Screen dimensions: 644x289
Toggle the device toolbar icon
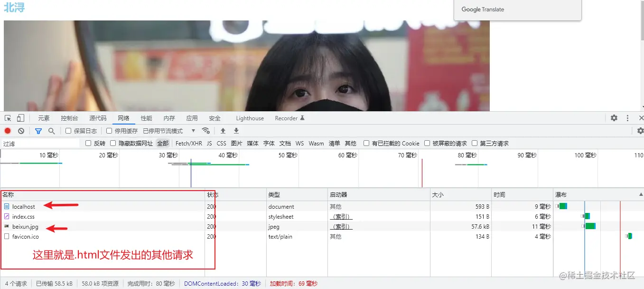point(20,118)
